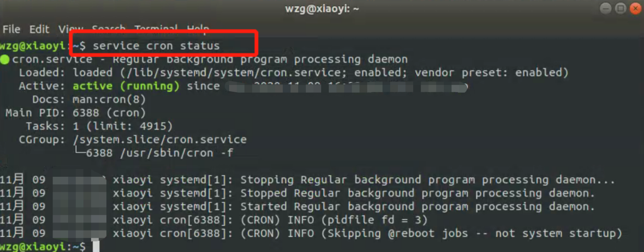The width and height of the screenshot is (644, 252).
Task: Place cursor at the bottom prompt cursor block
Action: (96, 247)
